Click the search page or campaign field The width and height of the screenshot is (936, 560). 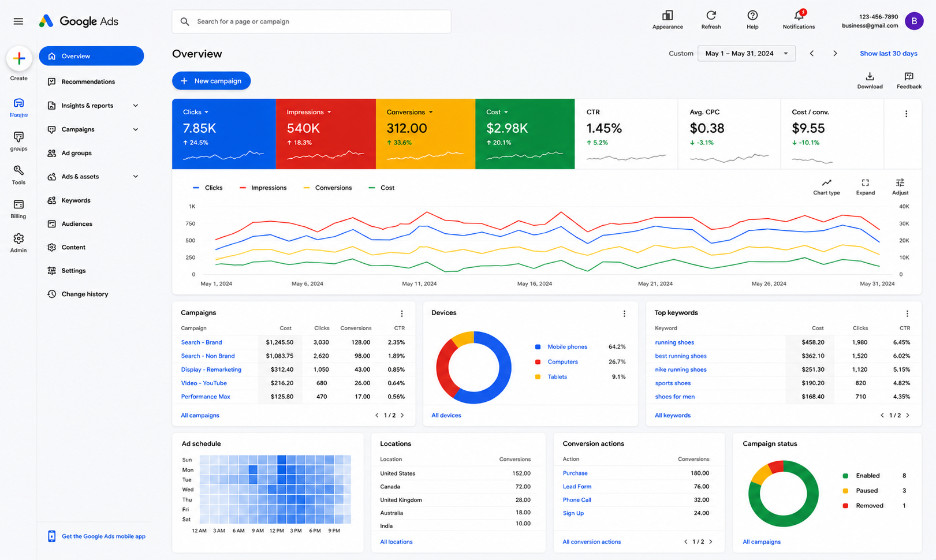pos(312,21)
